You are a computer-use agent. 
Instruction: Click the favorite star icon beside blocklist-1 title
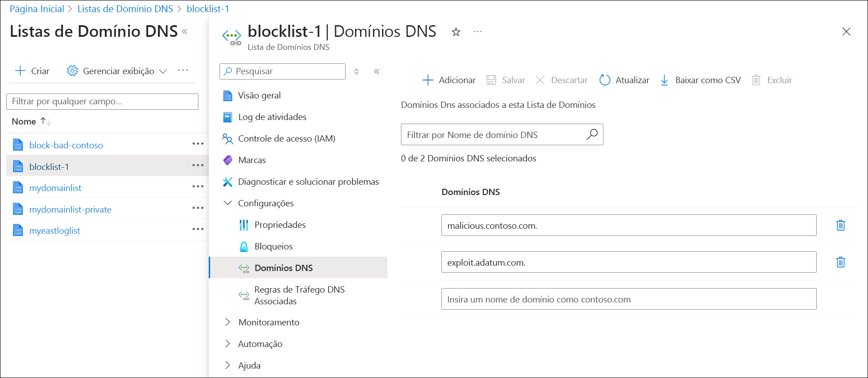pyautogui.click(x=456, y=32)
